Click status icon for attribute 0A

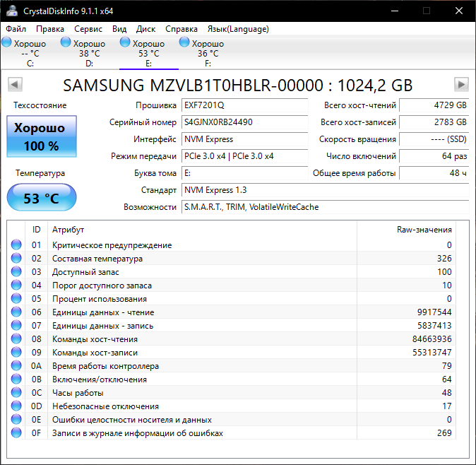click(x=16, y=365)
